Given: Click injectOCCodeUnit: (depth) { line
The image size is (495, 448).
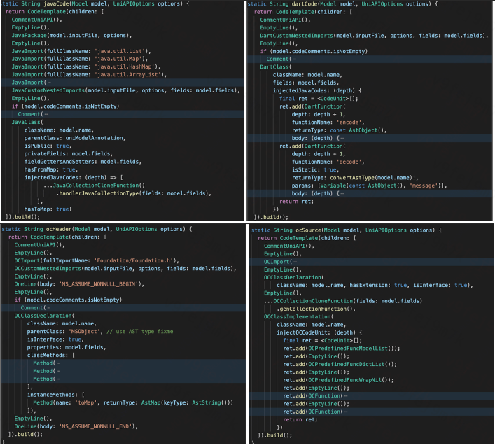Looking at the screenshot, I should coord(319,332).
